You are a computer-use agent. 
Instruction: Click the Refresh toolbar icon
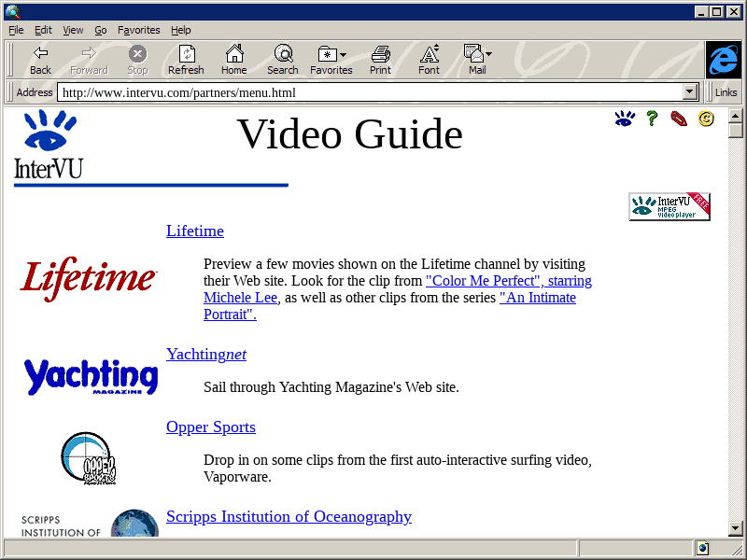point(186,60)
